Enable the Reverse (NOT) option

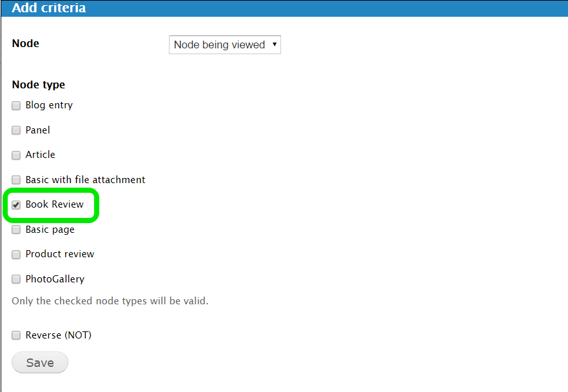[16, 335]
